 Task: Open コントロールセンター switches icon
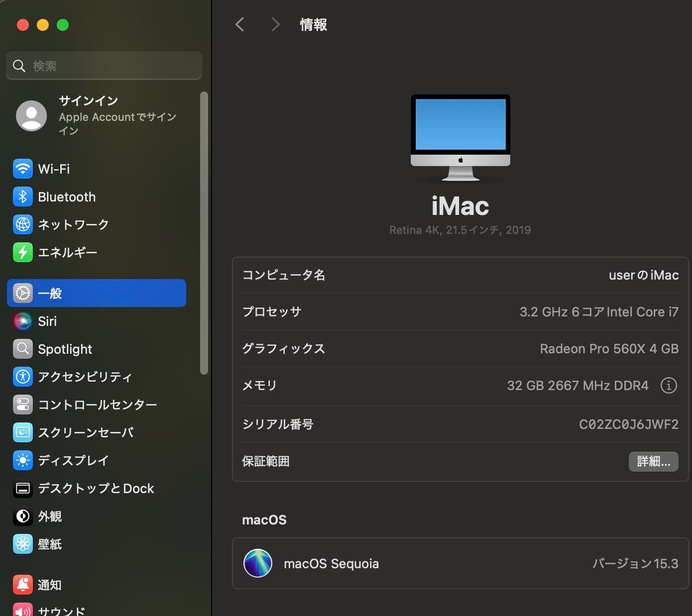(x=23, y=405)
